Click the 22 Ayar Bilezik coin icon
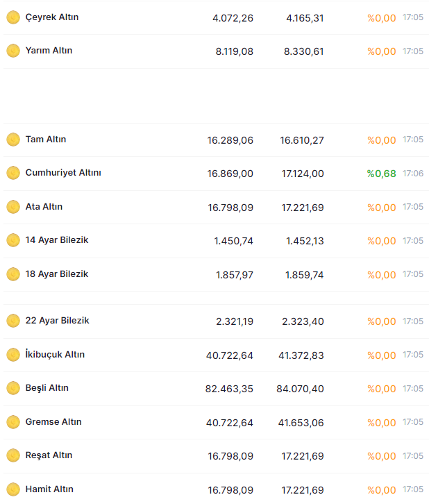 (x=13, y=321)
